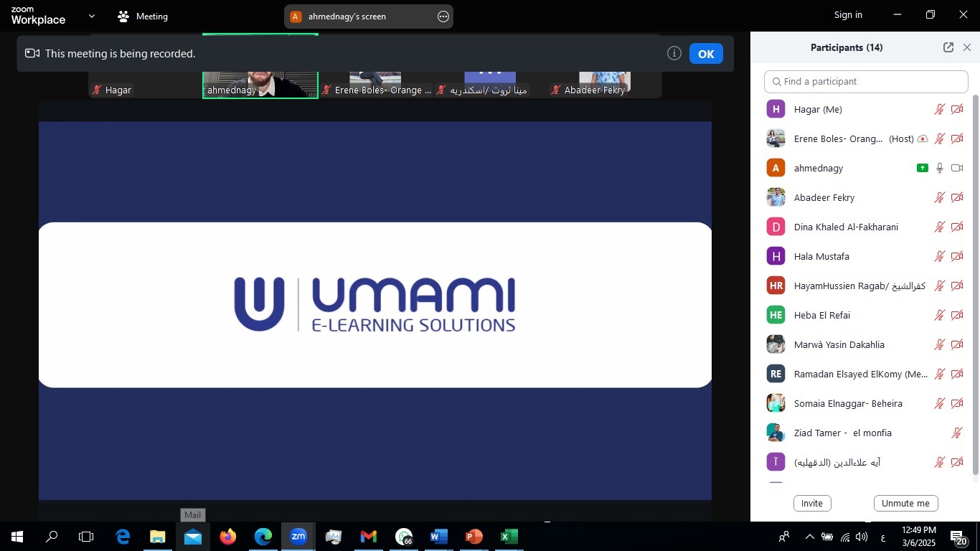Image resolution: width=980 pixels, height=551 pixels.
Task: Open notification center with 20 notifications
Action: [x=959, y=537]
